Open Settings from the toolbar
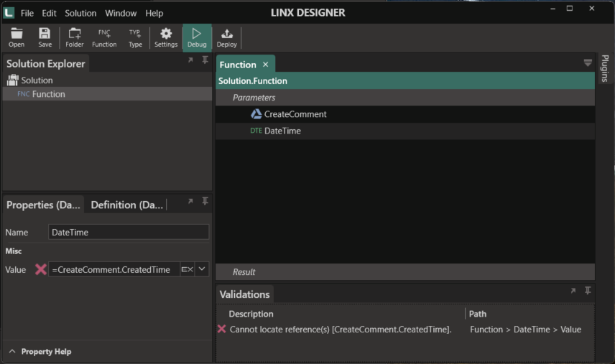Image resolution: width=615 pixels, height=364 pixels. point(166,37)
